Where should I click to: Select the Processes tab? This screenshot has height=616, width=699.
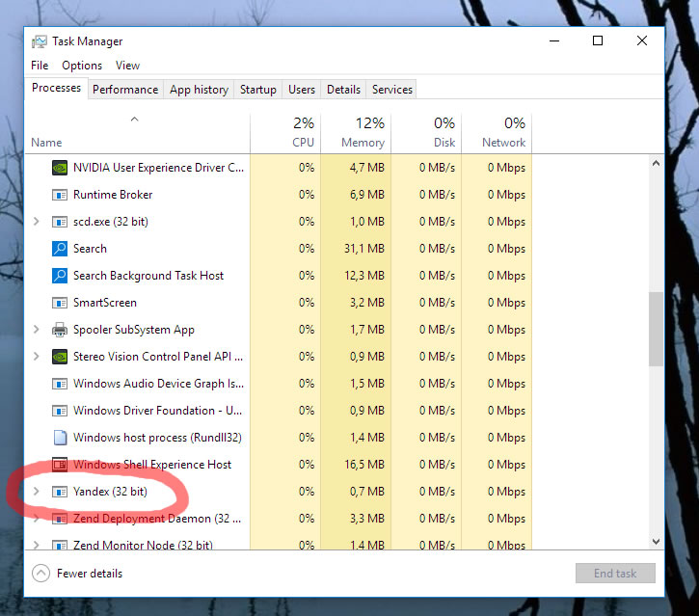tap(56, 88)
